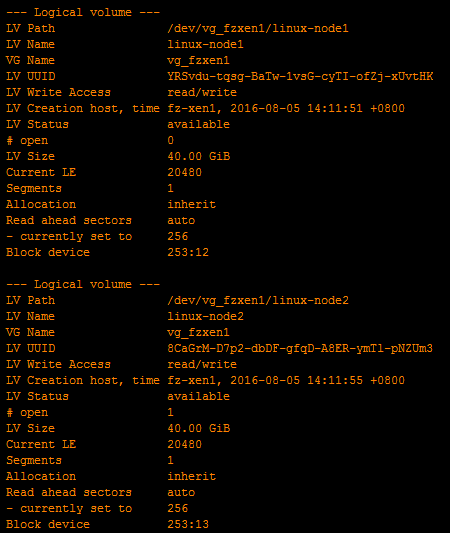This screenshot has height=533, width=450.
Task: Select the LV UUID starting with YRSvdu
Action: 300,76
